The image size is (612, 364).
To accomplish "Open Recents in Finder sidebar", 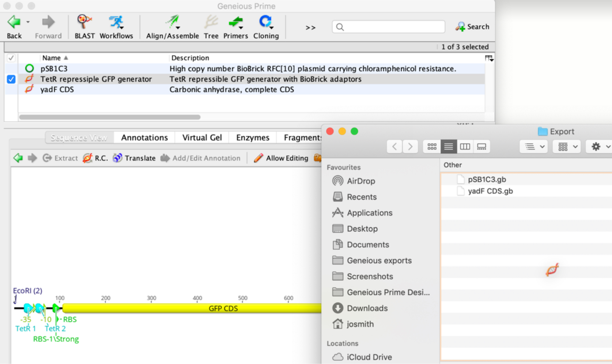I will (355, 197).
